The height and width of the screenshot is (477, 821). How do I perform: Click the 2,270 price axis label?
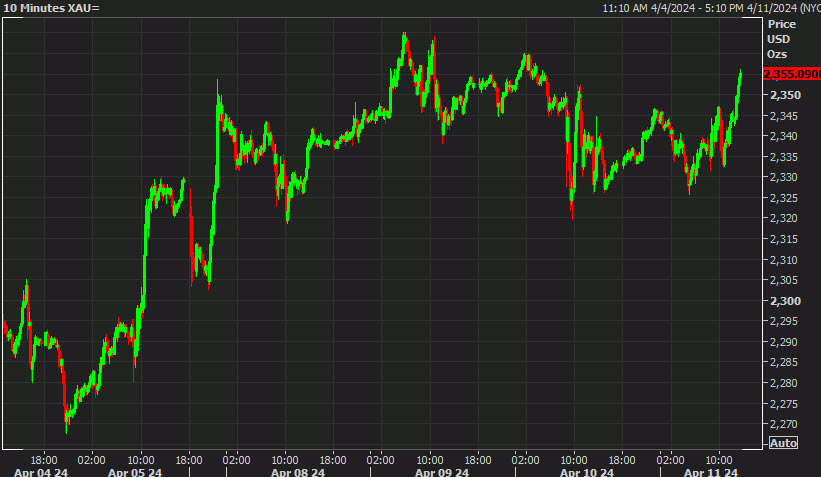click(x=784, y=424)
